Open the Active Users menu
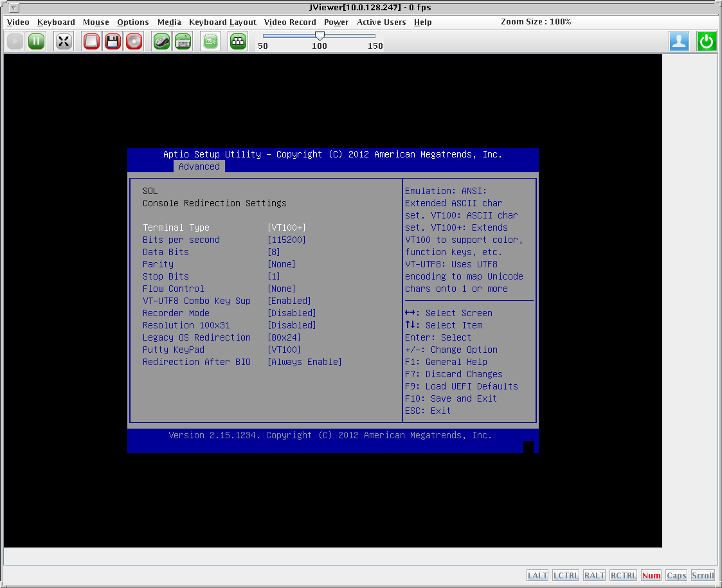This screenshot has height=588, width=722. coord(381,22)
